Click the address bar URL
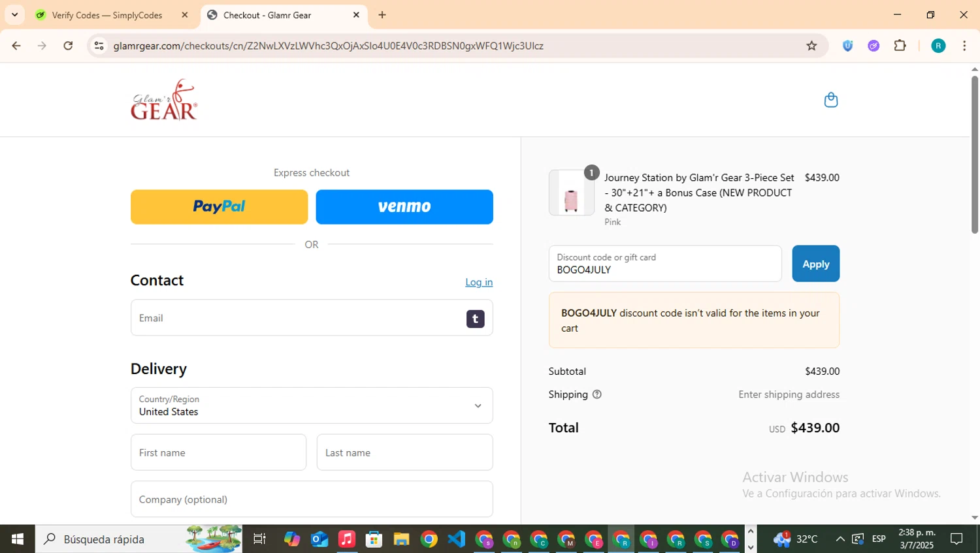 328,46
